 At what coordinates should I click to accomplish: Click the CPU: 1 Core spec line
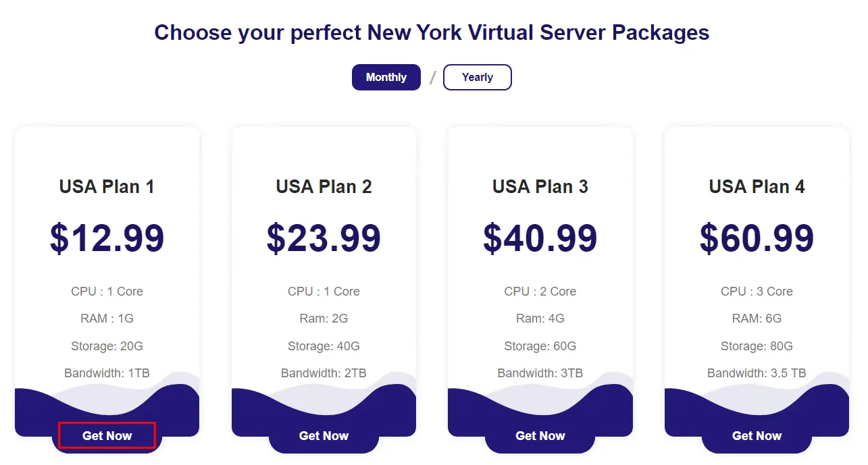coord(106,291)
